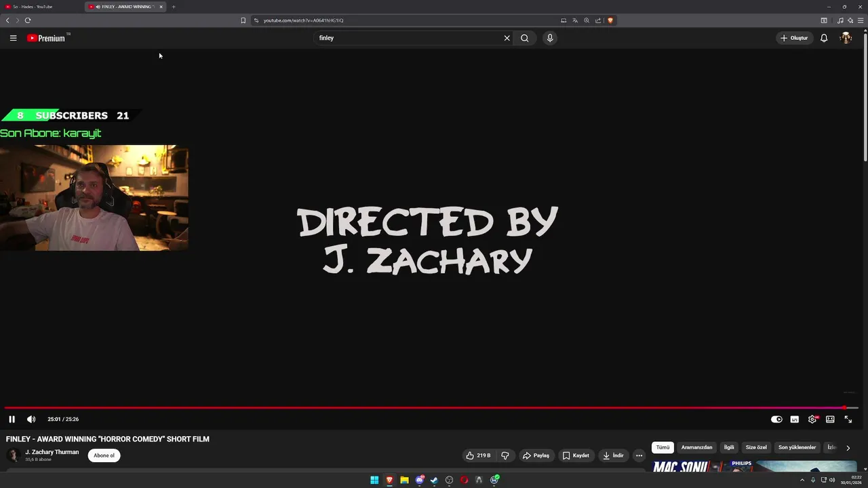Run search with the magnifier button
The image size is (868, 488).
[x=524, y=38]
